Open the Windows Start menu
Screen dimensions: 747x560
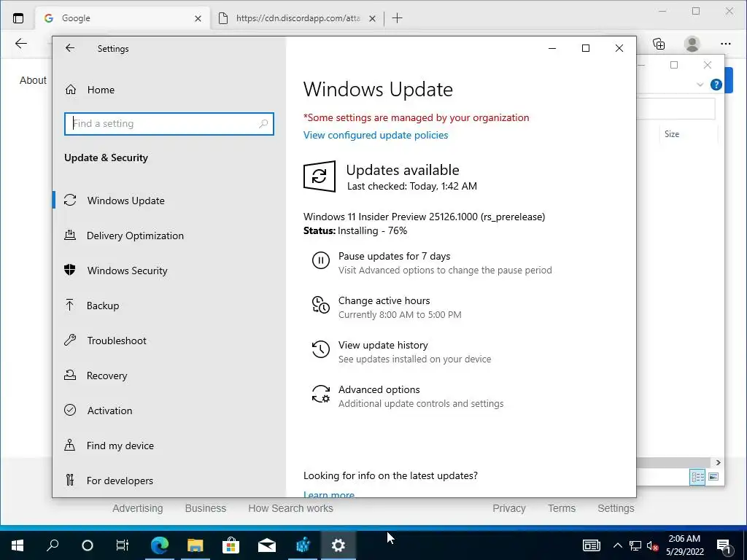(18, 545)
